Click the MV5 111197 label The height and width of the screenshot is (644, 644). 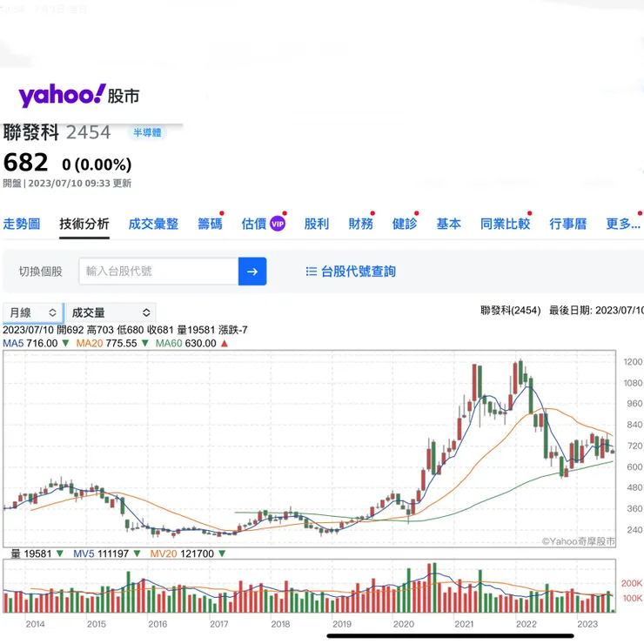[x=101, y=554]
